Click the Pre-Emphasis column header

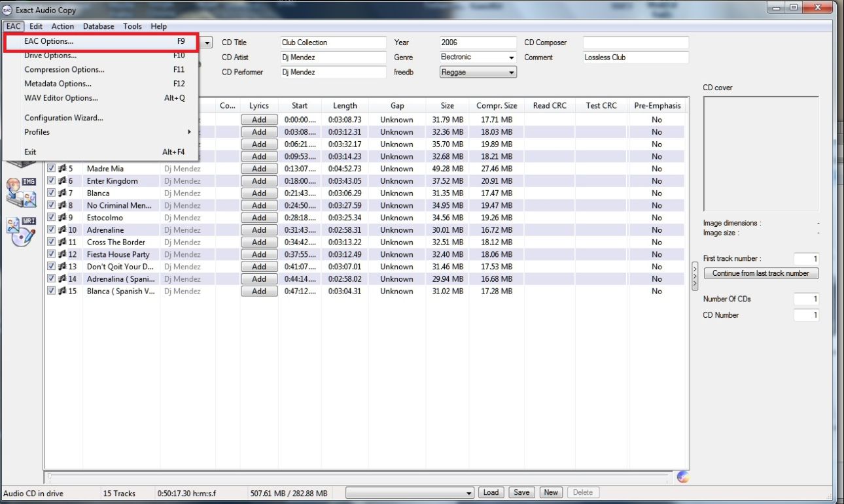click(x=657, y=106)
